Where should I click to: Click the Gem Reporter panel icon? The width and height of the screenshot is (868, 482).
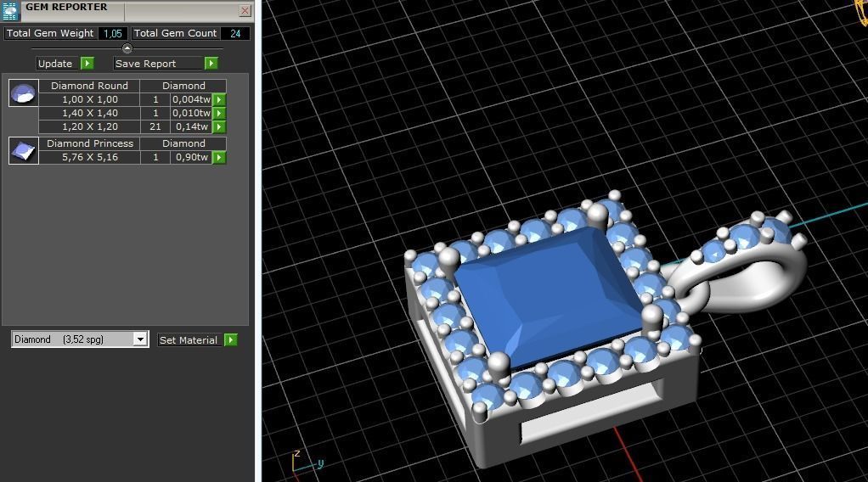pyautogui.click(x=10, y=10)
